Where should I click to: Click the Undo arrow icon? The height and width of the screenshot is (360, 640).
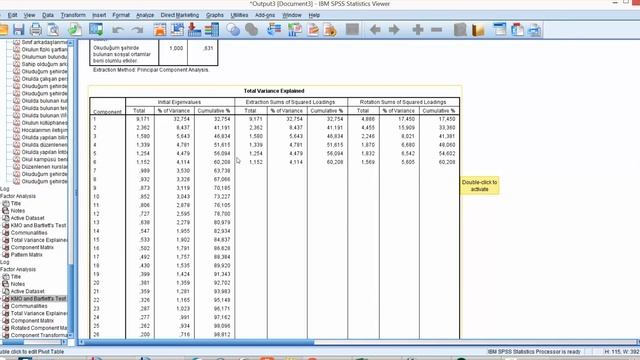coord(118,30)
